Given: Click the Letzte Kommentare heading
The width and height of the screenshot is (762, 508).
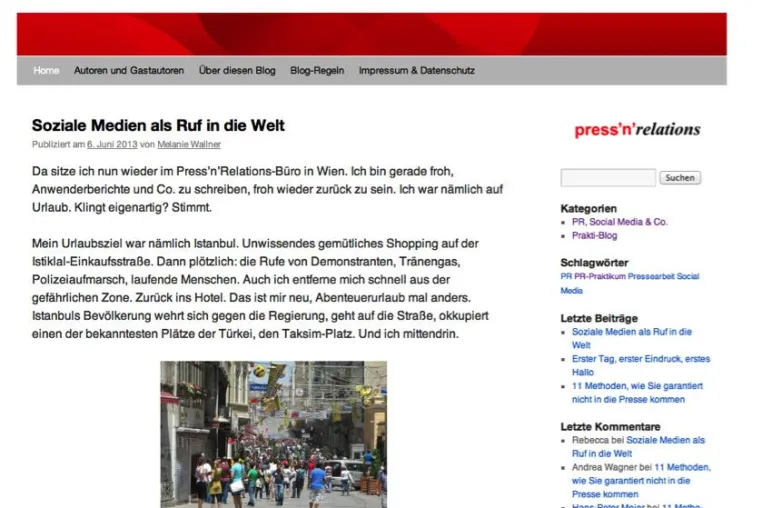Looking at the screenshot, I should [x=610, y=427].
